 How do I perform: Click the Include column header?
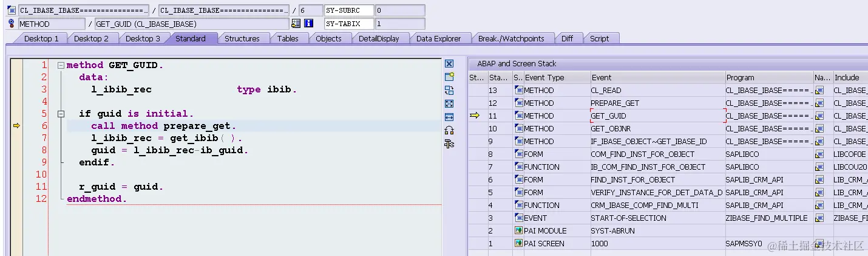tap(850, 77)
